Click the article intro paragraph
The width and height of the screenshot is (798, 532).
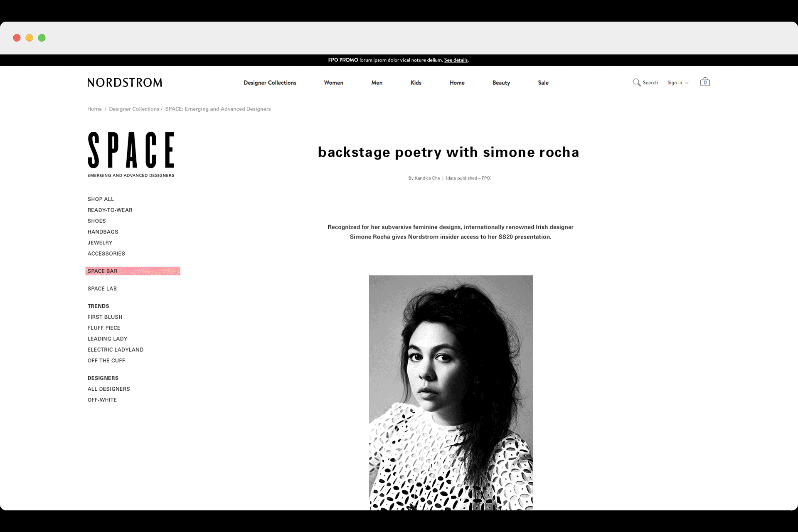point(451,232)
